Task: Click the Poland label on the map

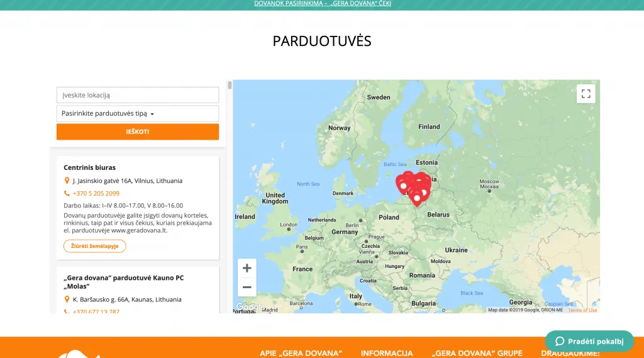Action: (x=389, y=218)
